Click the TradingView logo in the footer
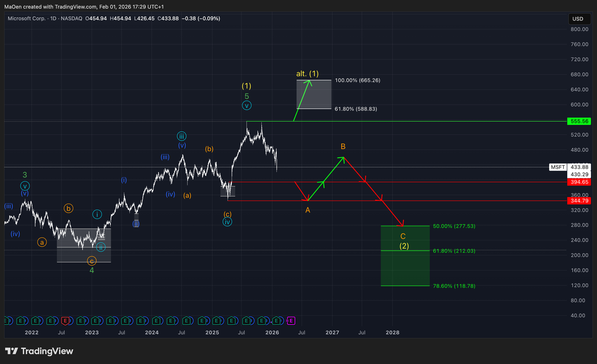This screenshot has height=364, width=597. [x=11, y=351]
